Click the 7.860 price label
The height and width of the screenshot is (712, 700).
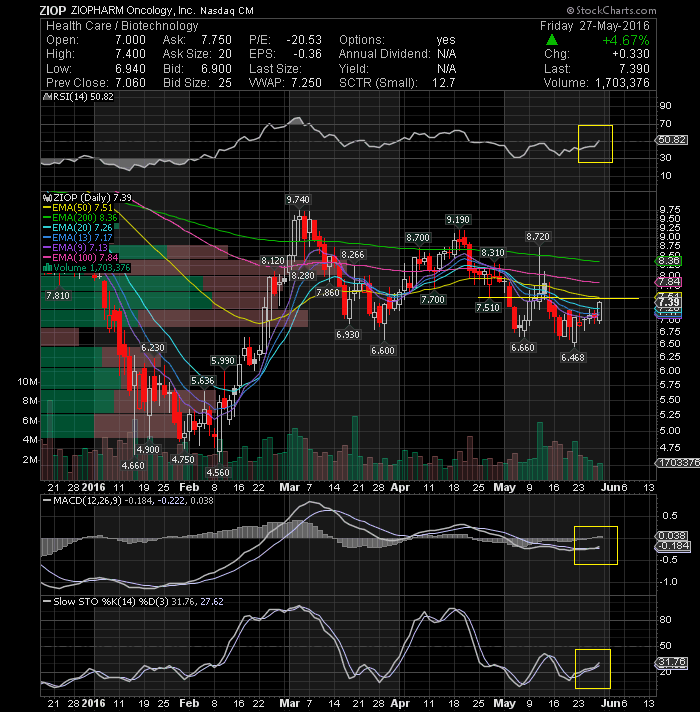(328, 293)
